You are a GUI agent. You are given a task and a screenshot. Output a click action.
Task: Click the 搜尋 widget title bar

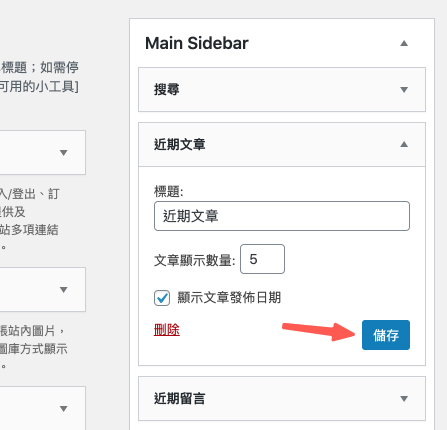pyautogui.click(x=282, y=90)
